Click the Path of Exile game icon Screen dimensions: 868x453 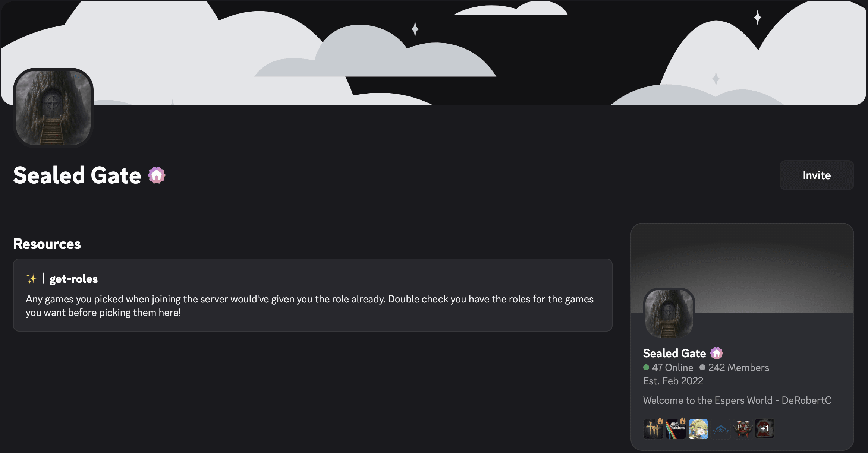point(743,429)
